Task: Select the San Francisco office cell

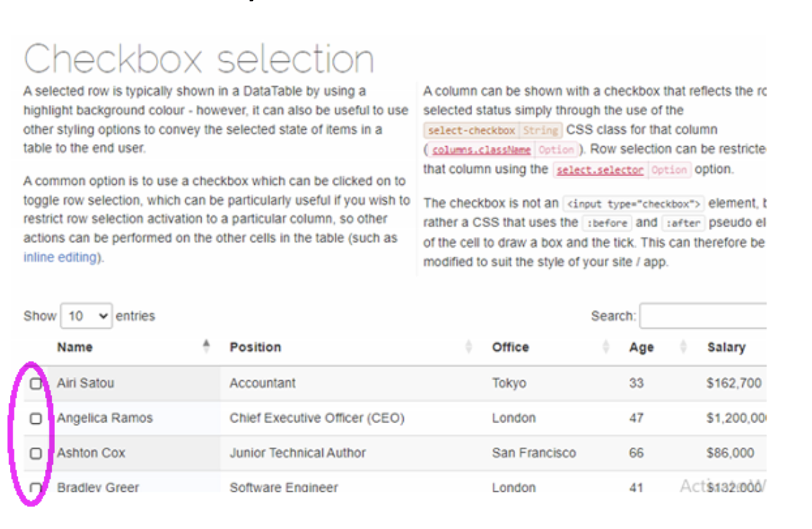Action: click(534, 453)
